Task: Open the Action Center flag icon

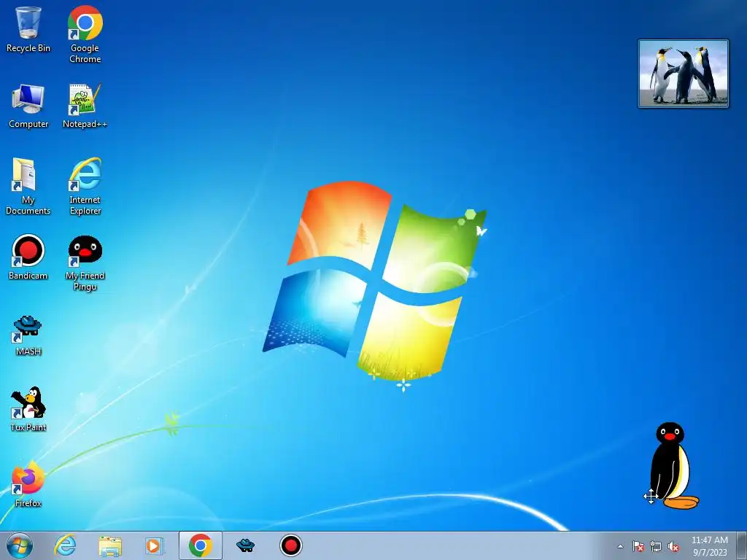Action: pos(638,546)
